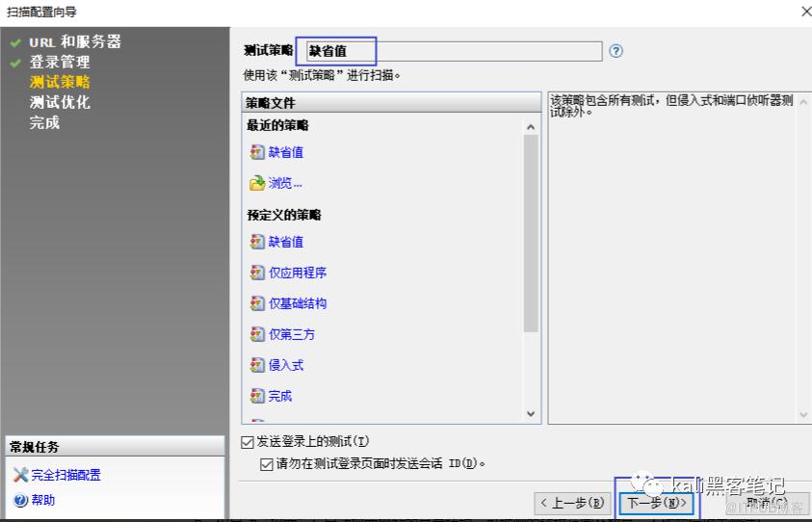Click the 策略文件 column header
The height and width of the screenshot is (522, 812).
point(391,102)
